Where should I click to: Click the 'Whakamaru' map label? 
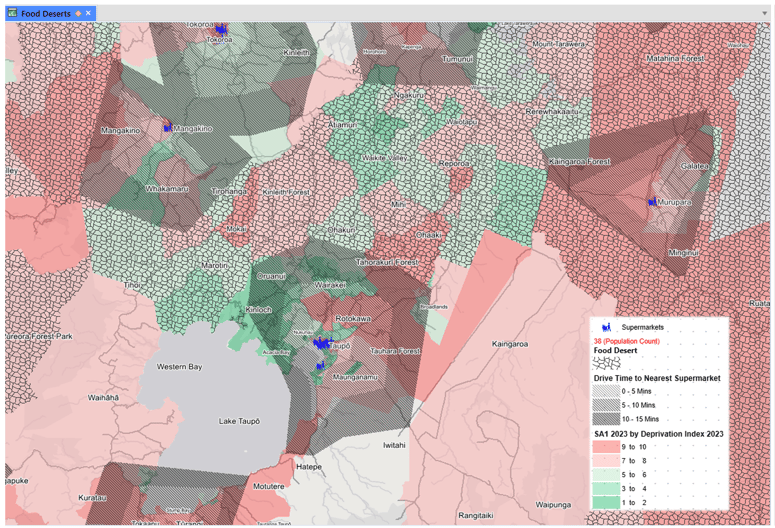click(x=167, y=189)
